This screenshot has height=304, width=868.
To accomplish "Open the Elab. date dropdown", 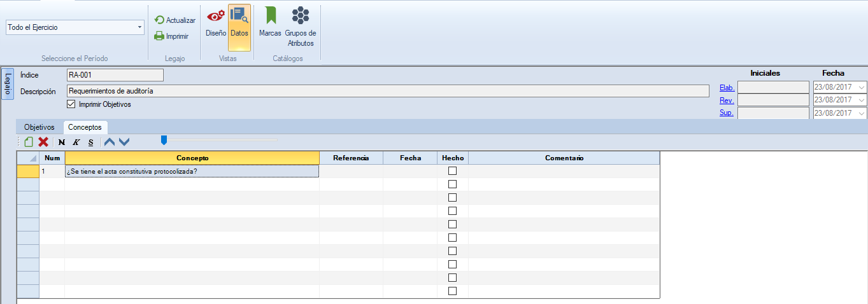I will coord(862,87).
